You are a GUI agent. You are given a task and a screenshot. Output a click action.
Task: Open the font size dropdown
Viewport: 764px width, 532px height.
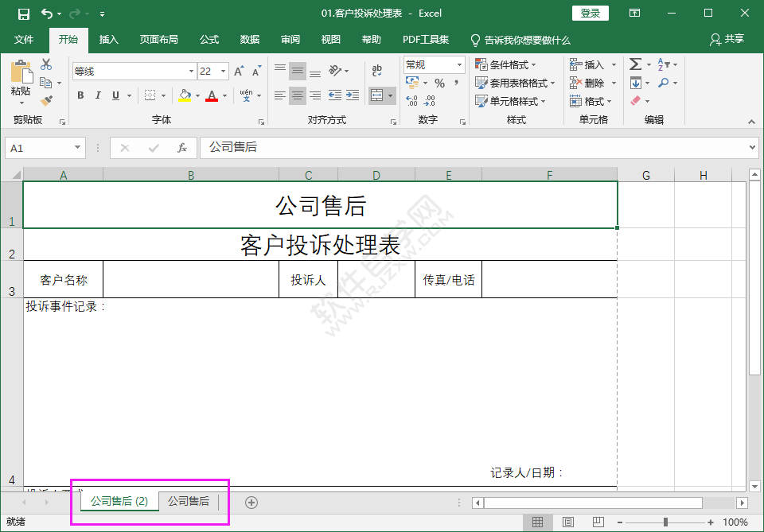point(222,71)
